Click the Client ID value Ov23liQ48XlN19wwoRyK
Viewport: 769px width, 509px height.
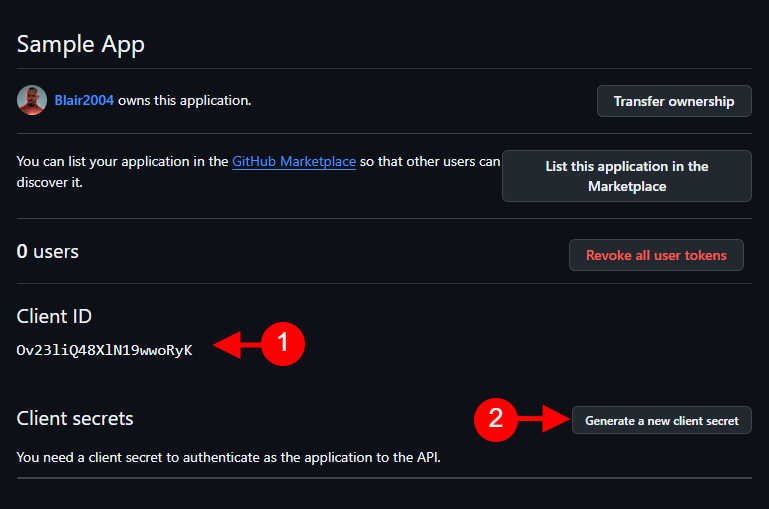coord(104,350)
